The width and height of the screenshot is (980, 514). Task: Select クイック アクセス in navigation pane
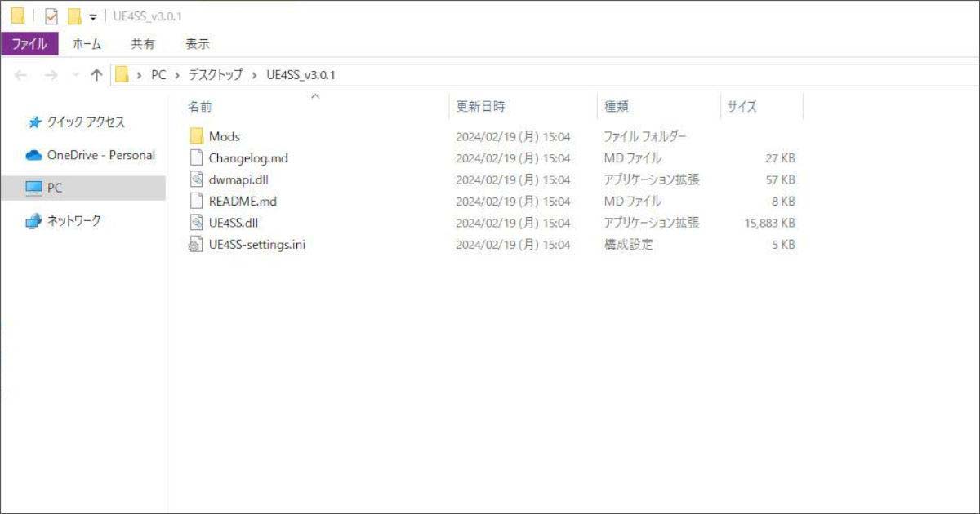pyautogui.click(x=87, y=122)
